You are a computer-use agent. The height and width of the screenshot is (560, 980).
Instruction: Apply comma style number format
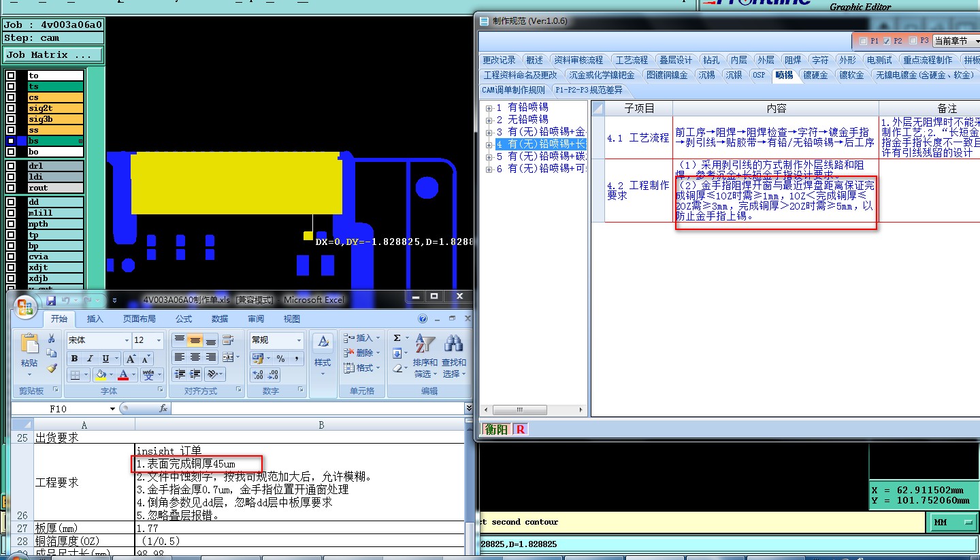[x=296, y=359]
